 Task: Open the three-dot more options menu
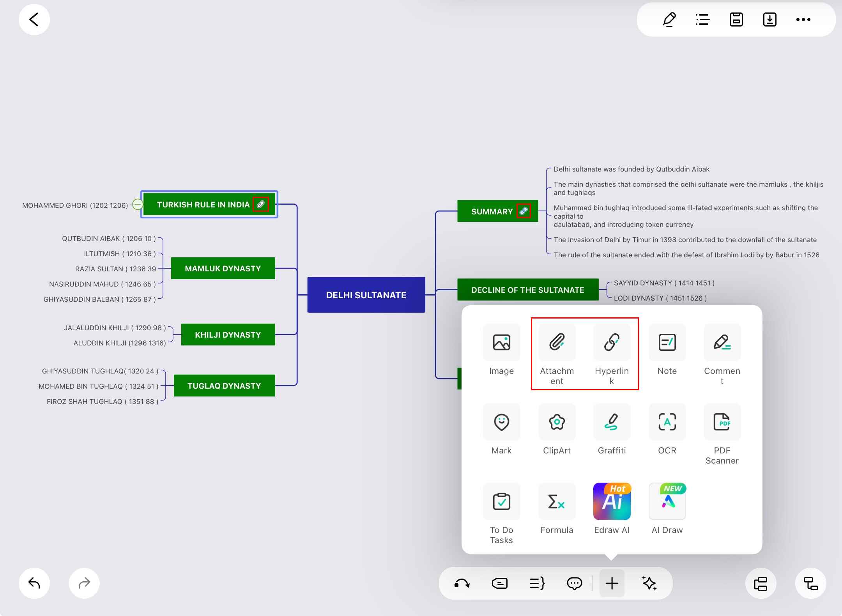point(803,19)
